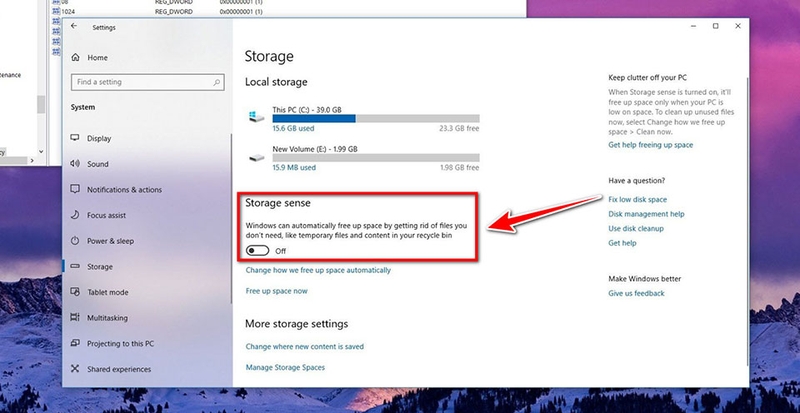Open Shared experiences settings
Screen dimensions: 800x413
[x=119, y=369]
